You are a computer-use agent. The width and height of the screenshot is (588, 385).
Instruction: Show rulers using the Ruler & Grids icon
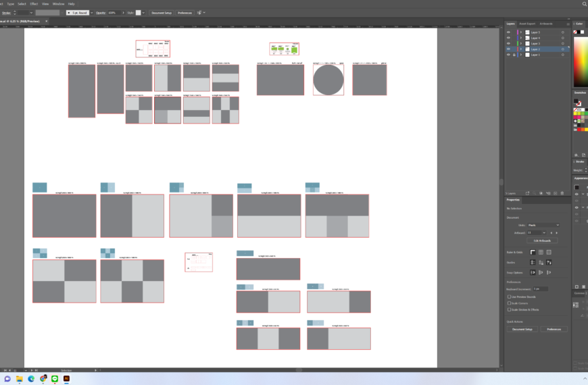point(533,252)
